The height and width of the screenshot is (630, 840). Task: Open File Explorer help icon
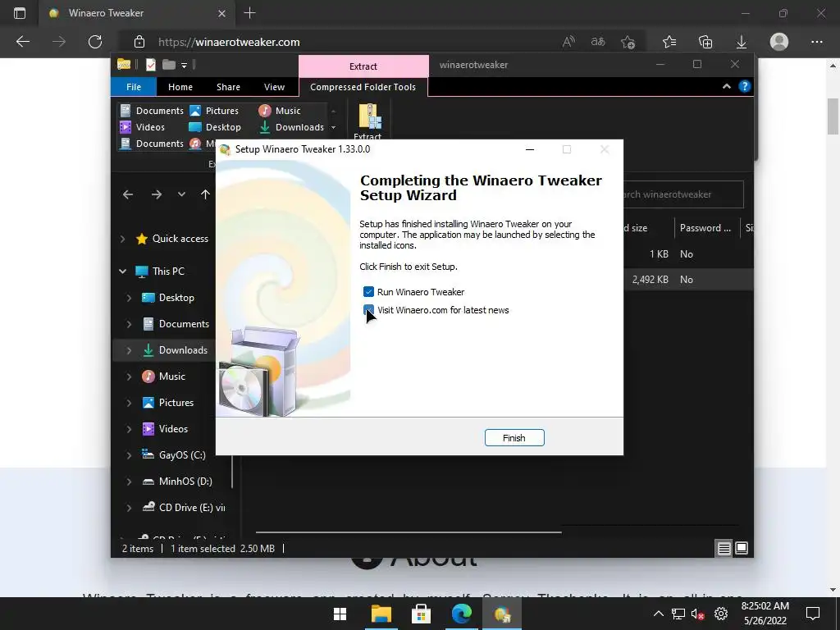point(745,86)
